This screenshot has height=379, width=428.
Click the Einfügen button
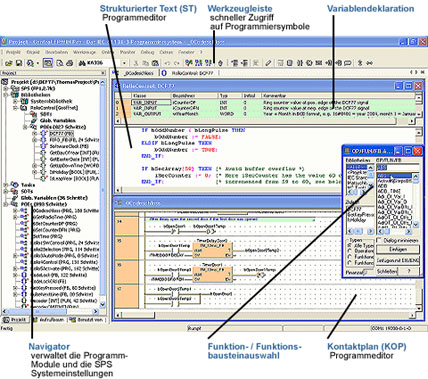click(x=398, y=249)
